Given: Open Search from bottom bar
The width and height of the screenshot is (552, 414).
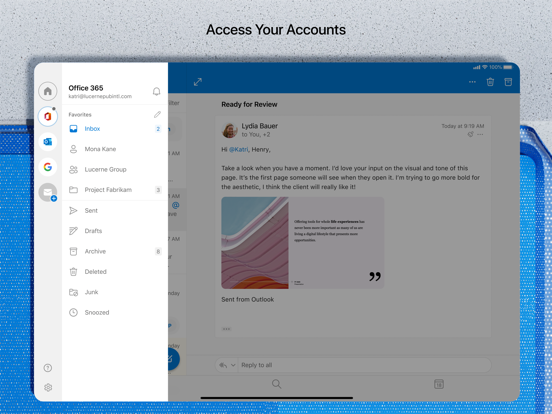Looking at the screenshot, I should tap(277, 384).
